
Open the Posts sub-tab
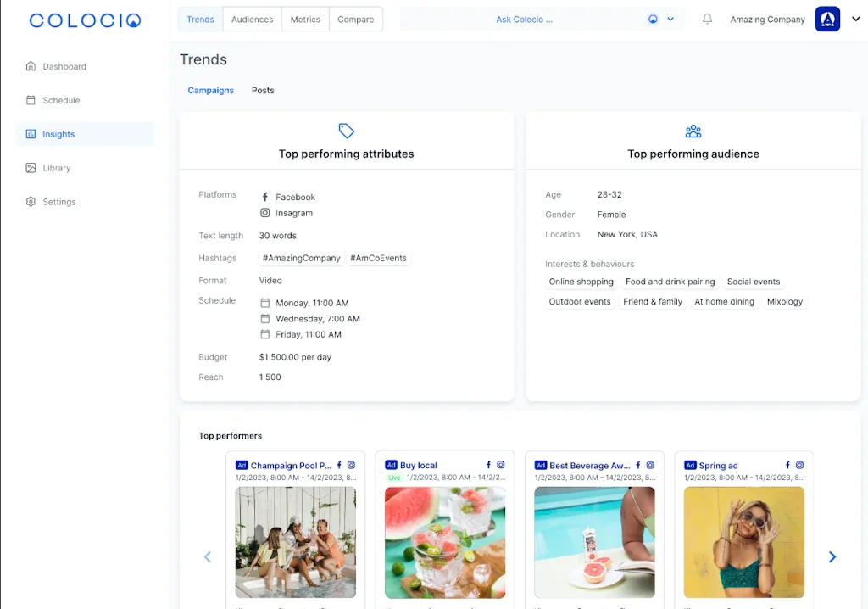(263, 90)
